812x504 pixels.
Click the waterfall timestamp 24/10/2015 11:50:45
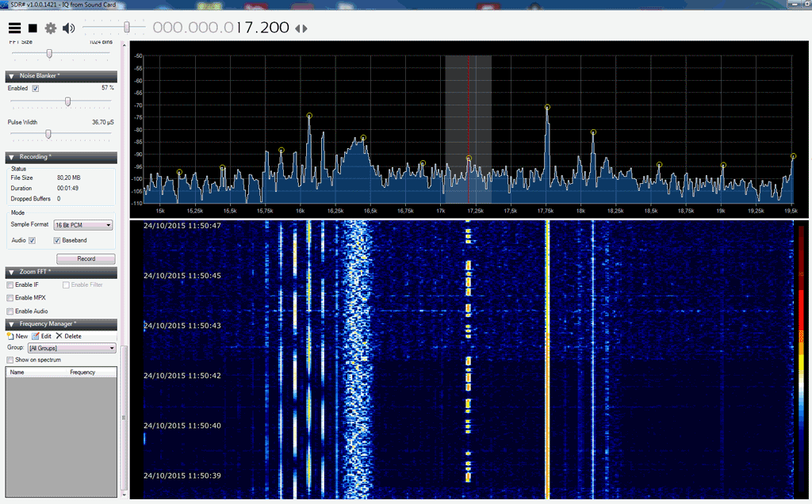click(182, 276)
